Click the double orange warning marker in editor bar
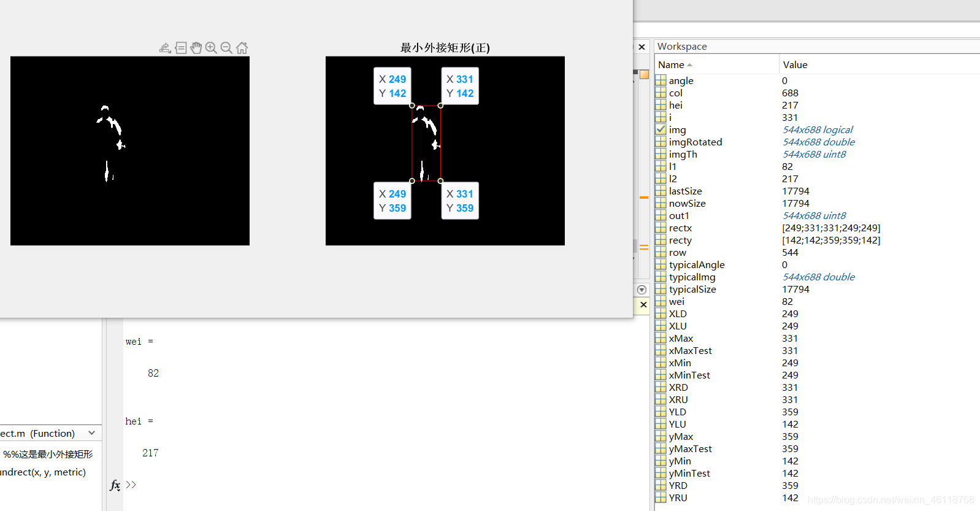980x511 pixels. 644,247
